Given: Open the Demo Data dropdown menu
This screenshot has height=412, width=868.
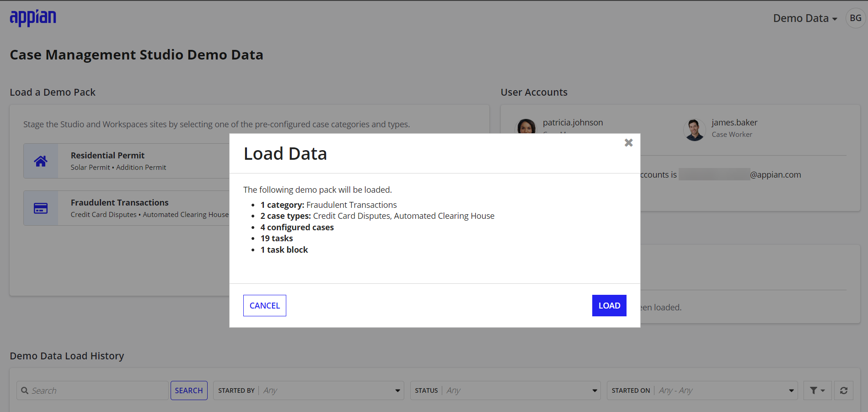Looking at the screenshot, I should click(805, 18).
